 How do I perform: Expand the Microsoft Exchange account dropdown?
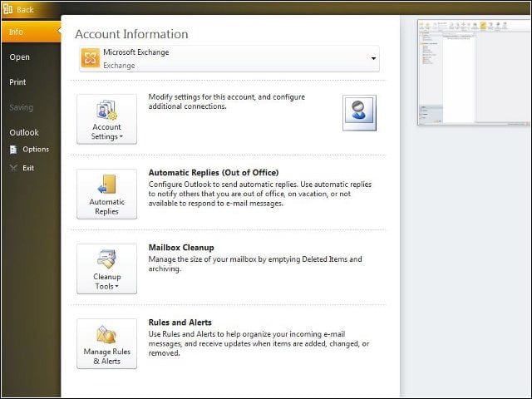coord(373,58)
